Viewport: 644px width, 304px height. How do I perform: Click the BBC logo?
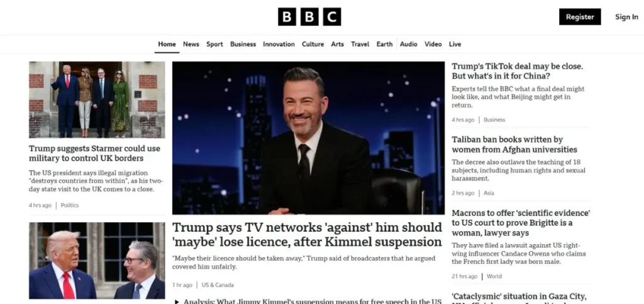tap(309, 17)
